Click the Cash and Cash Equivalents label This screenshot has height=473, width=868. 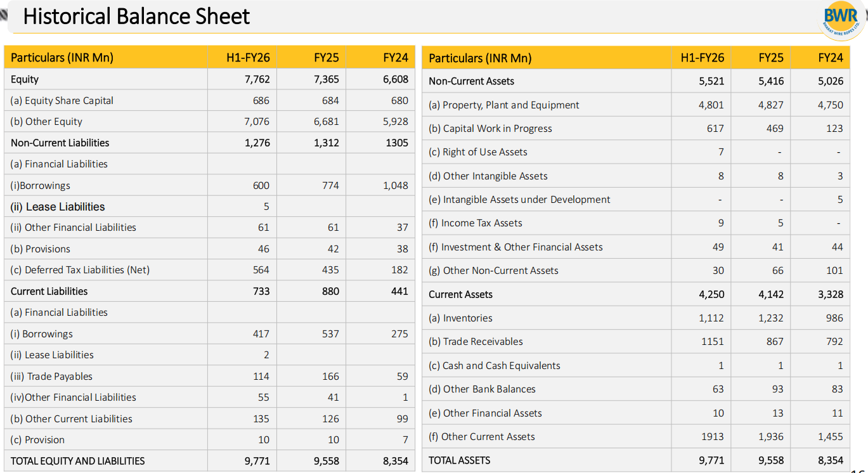(x=495, y=365)
